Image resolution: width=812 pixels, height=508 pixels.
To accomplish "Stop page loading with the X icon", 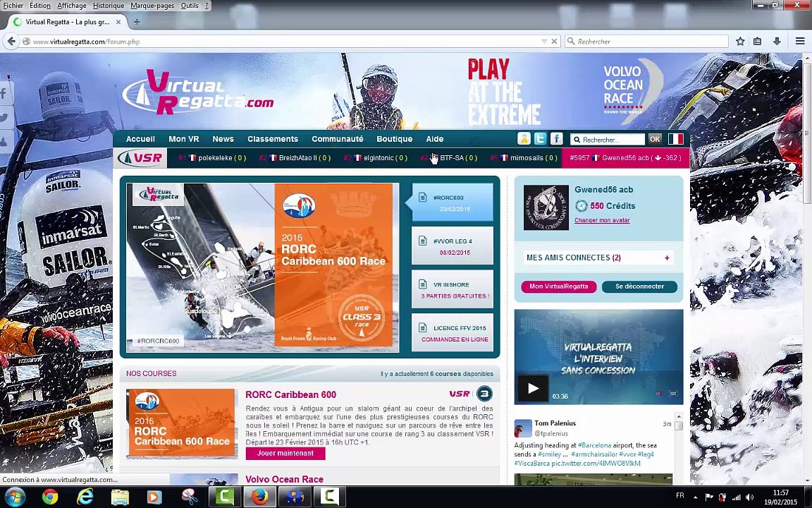I will (554, 42).
